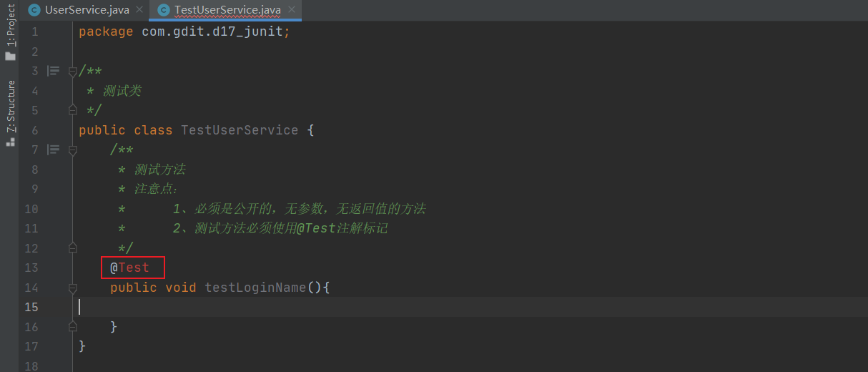Open the Project tool window folder icon
The width and height of the screenshot is (868, 372).
pos(10,56)
